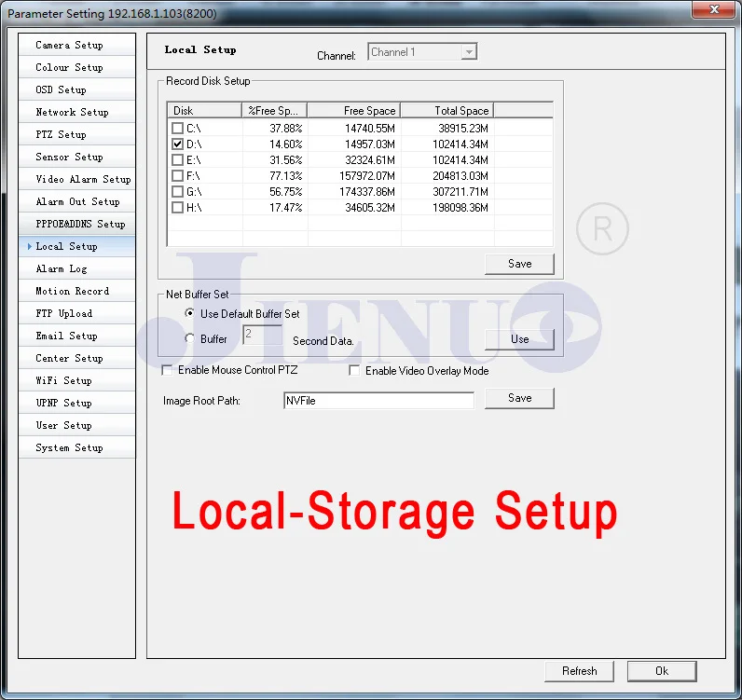742x700 pixels.
Task: Open Sensor Setup
Action: coord(76,157)
